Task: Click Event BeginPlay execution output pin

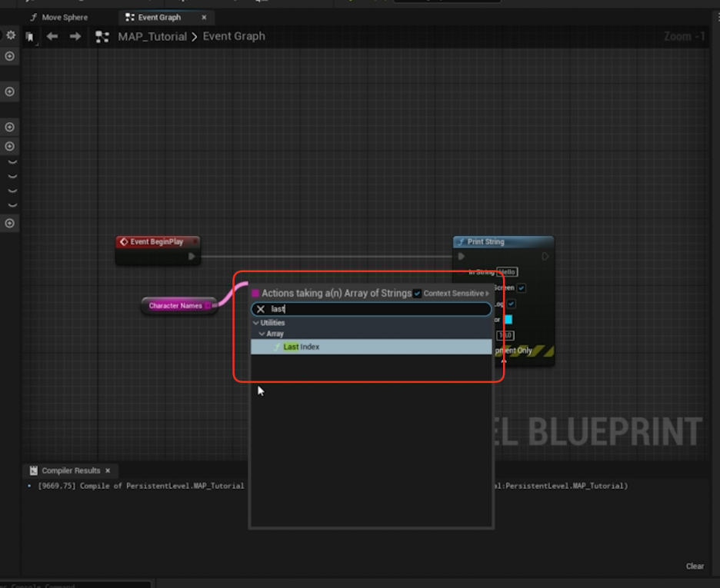Action: [x=192, y=257]
